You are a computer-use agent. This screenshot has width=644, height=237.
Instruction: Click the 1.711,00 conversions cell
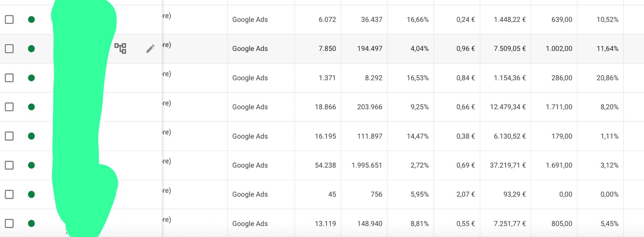point(559,107)
